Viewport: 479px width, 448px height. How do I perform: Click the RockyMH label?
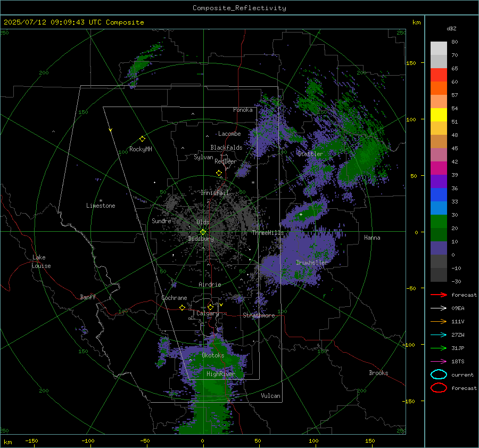click(141, 149)
